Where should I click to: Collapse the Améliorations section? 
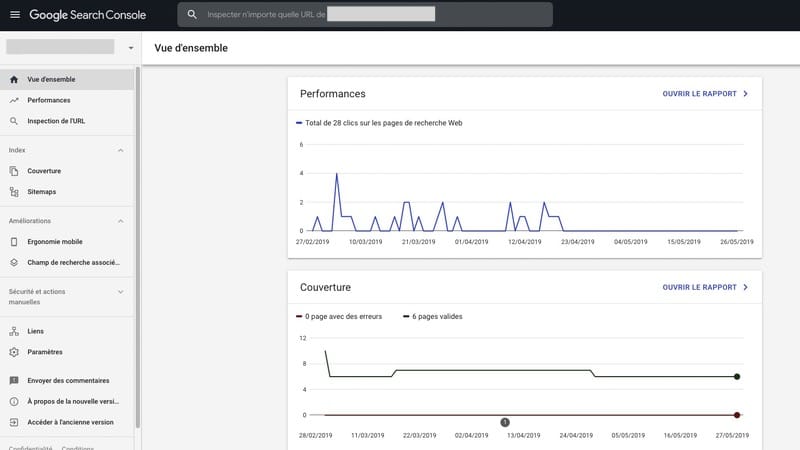pyautogui.click(x=121, y=221)
